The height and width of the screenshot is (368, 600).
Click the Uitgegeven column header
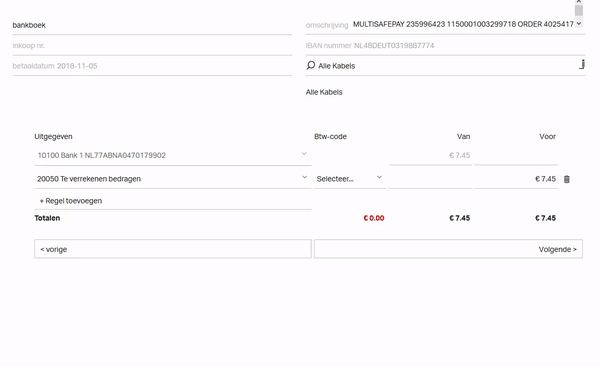pos(53,137)
